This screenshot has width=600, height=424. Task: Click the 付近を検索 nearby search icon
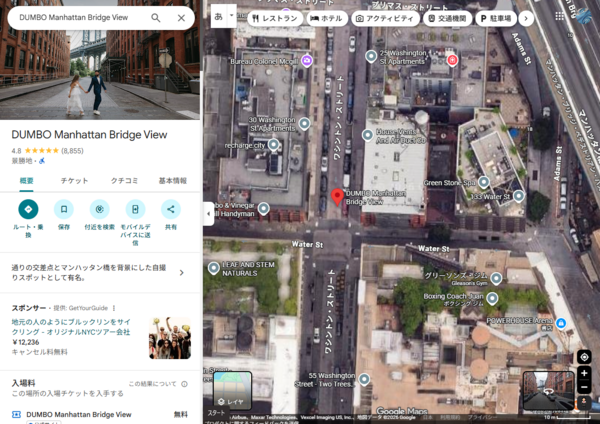click(x=99, y=209)
